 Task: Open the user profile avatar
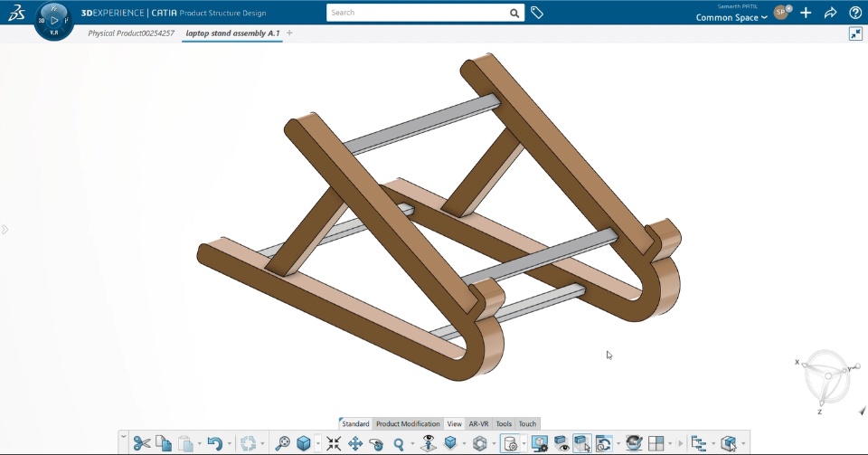point(781,12)
